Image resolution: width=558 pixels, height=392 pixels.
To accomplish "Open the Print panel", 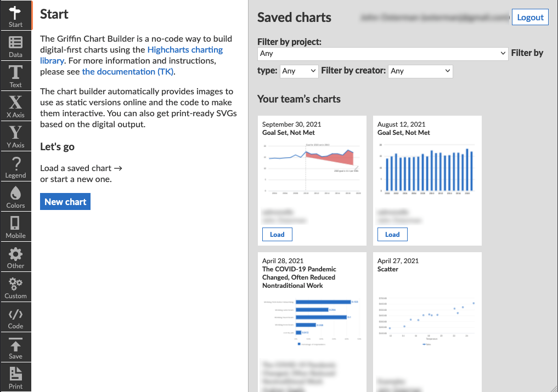I will [15, 377].
